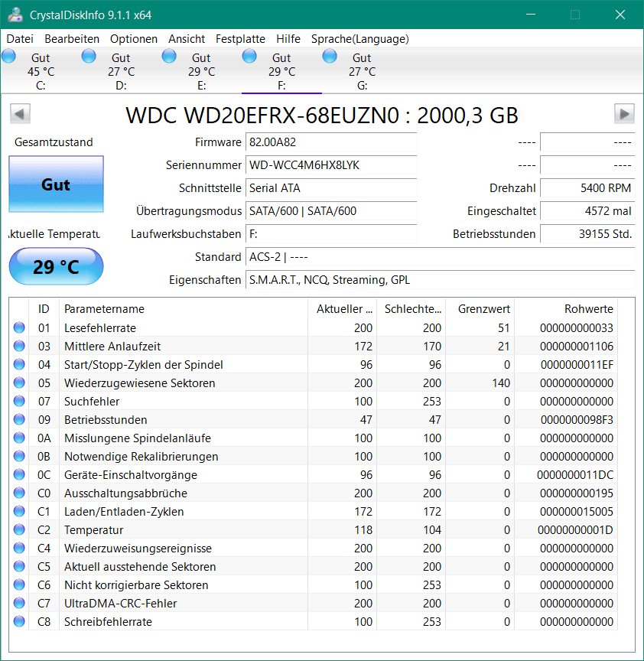
Task: Click status orb of Nicht korrigierbare Sektoren row
Action: 19,584
